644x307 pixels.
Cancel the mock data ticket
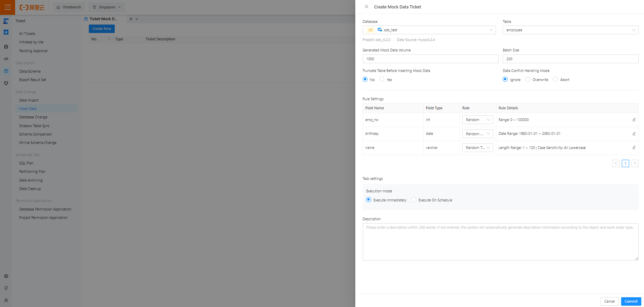click(x=609, y=301)
